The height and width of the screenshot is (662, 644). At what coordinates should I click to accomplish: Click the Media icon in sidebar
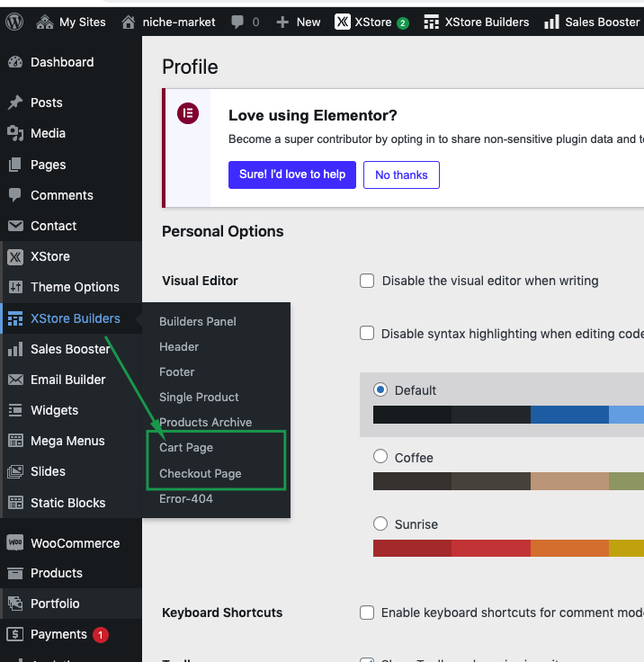point(15,133)
